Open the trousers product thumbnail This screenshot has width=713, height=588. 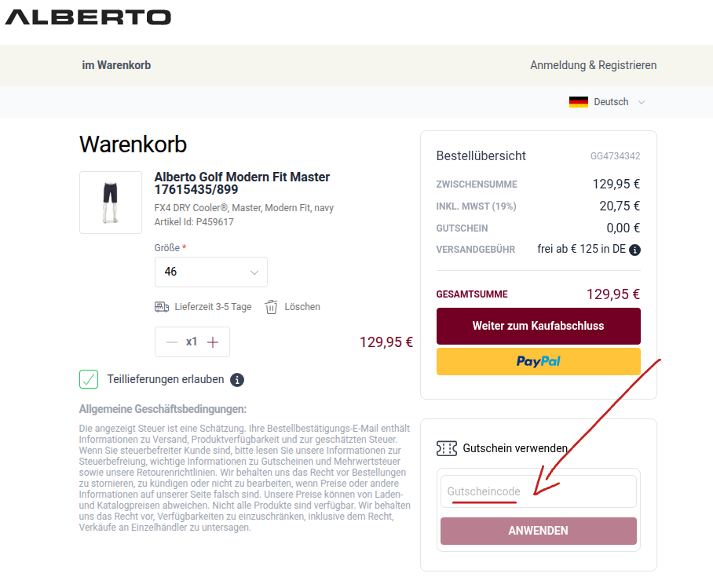tap(111, 203)
